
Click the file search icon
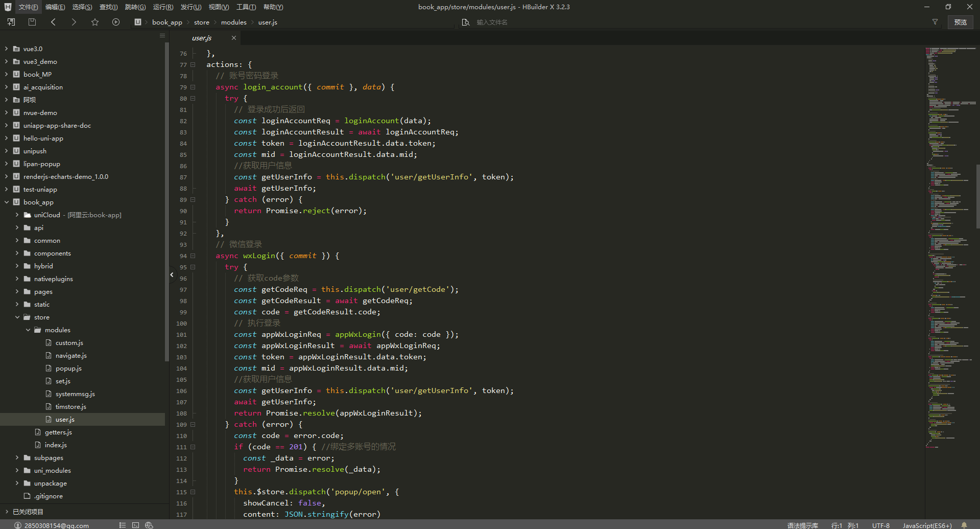pos(465,22)
